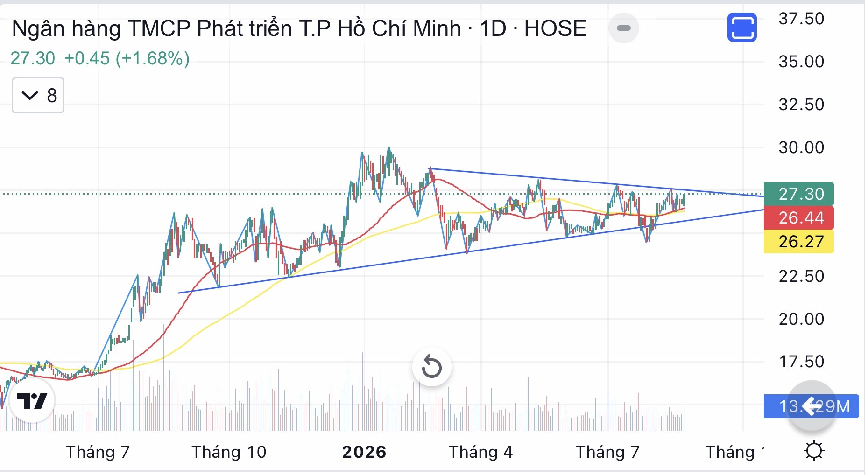Click the 37.50 price axis value
The width and height of the screenshot is (868, 475).
click(801, 19)
